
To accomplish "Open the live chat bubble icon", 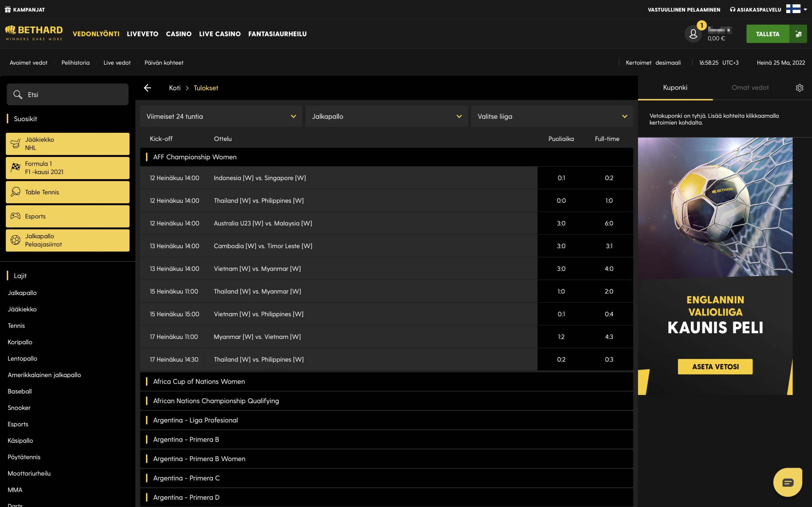I will point(788,482).
